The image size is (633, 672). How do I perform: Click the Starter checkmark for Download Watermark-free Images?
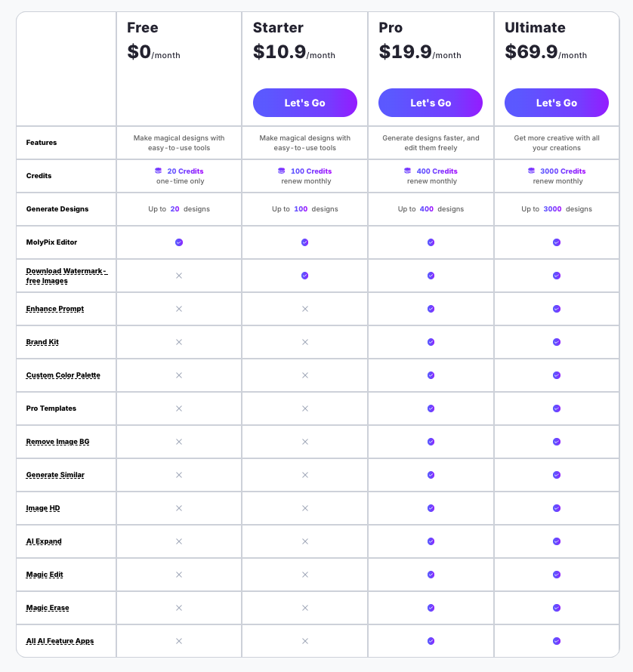tap(305, 276)
